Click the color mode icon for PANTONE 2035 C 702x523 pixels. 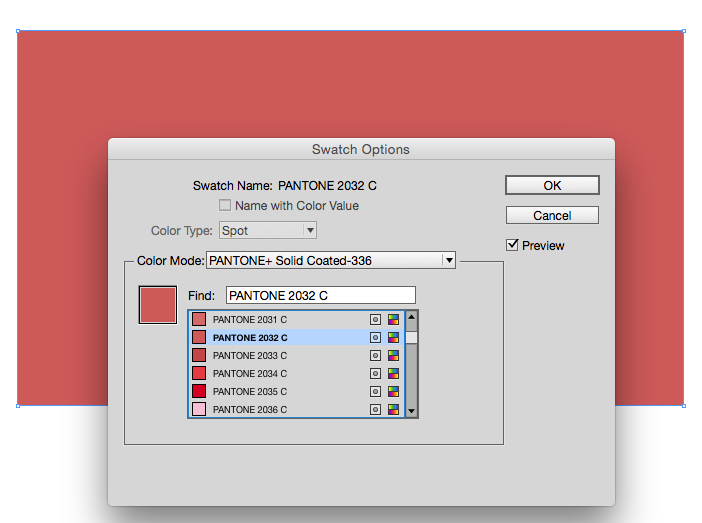[x=393, y=391]
